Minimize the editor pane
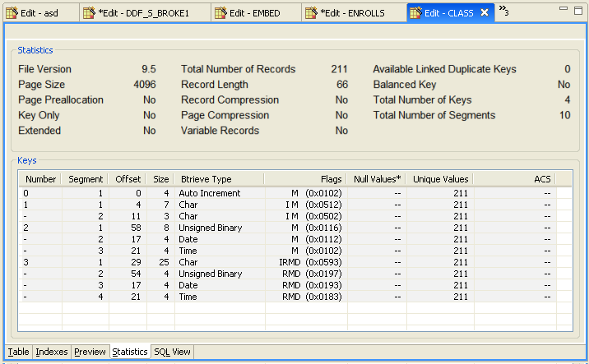 (562, 9)
